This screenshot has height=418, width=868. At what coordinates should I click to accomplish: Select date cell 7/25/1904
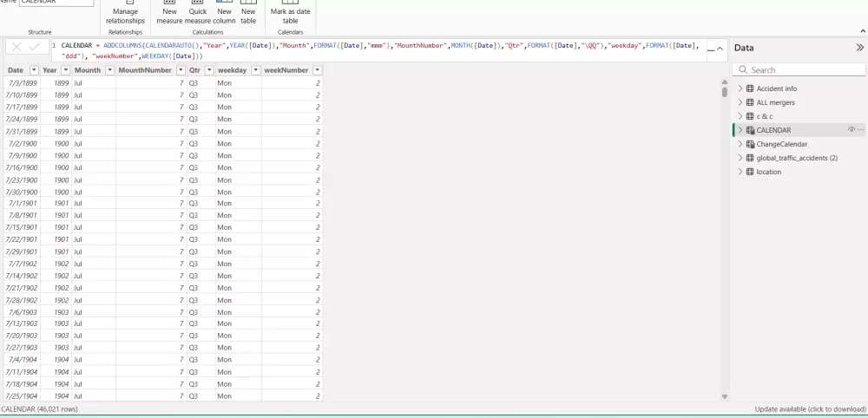click(x=22, y=395)
